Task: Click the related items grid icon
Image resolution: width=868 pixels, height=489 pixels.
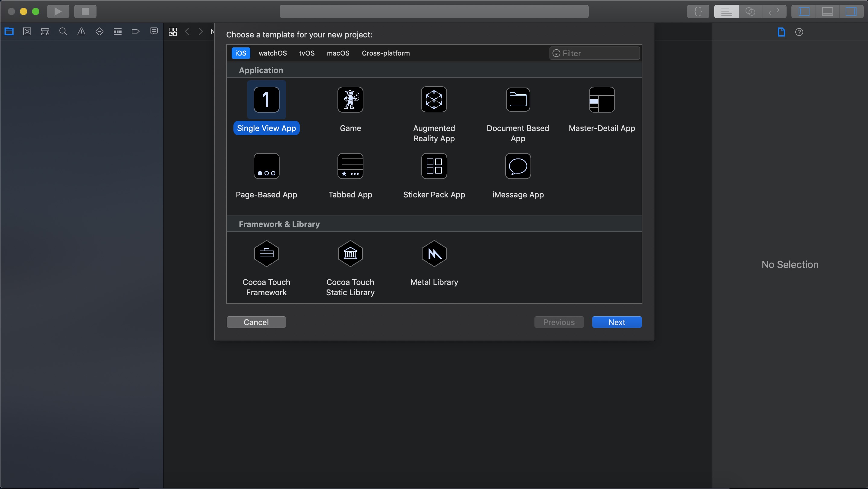Action: pyautogui.click(x=173, y=32)
